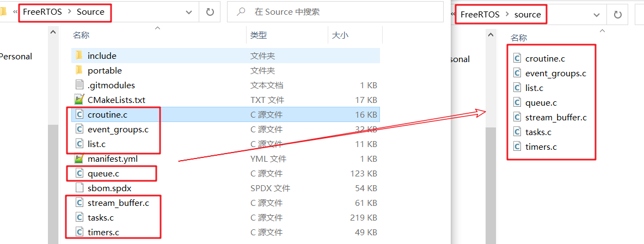
Task: Click scroll-up arrow of right window navigation pane
Action: (490, 35)
